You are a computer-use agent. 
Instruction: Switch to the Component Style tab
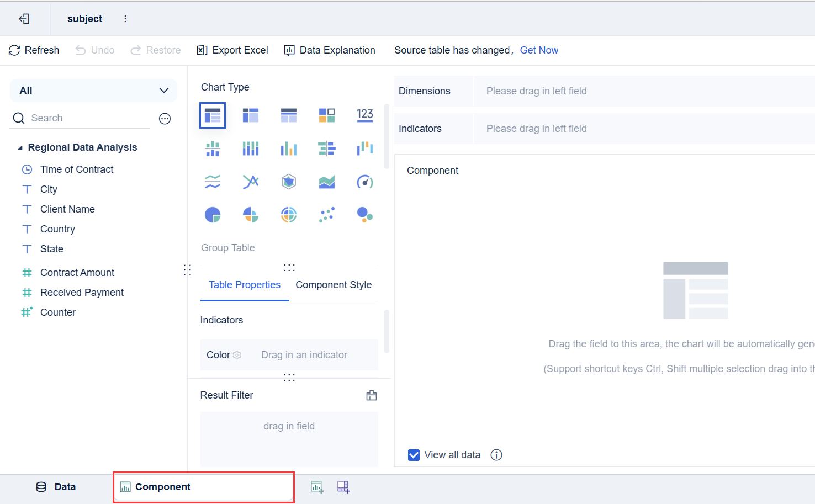[334, 285]
